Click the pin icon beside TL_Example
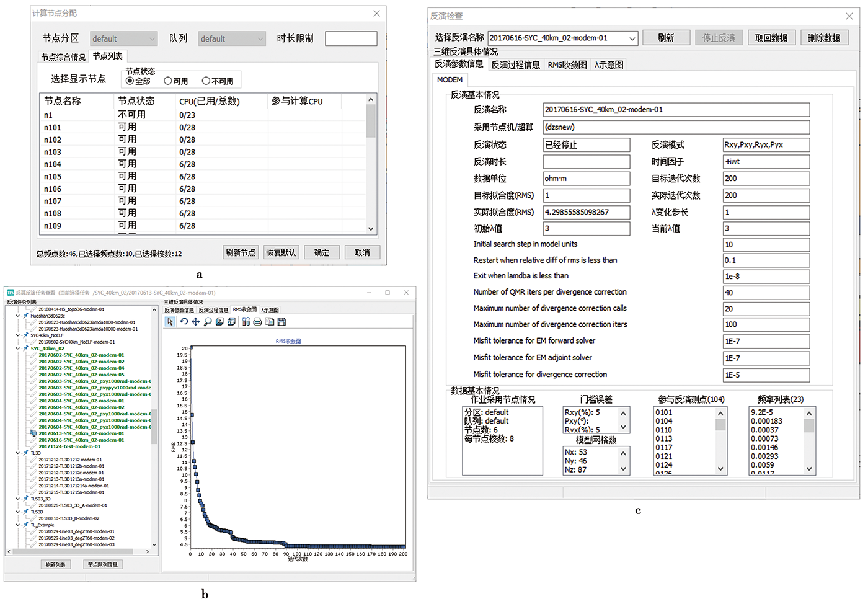 click(25, 525)
